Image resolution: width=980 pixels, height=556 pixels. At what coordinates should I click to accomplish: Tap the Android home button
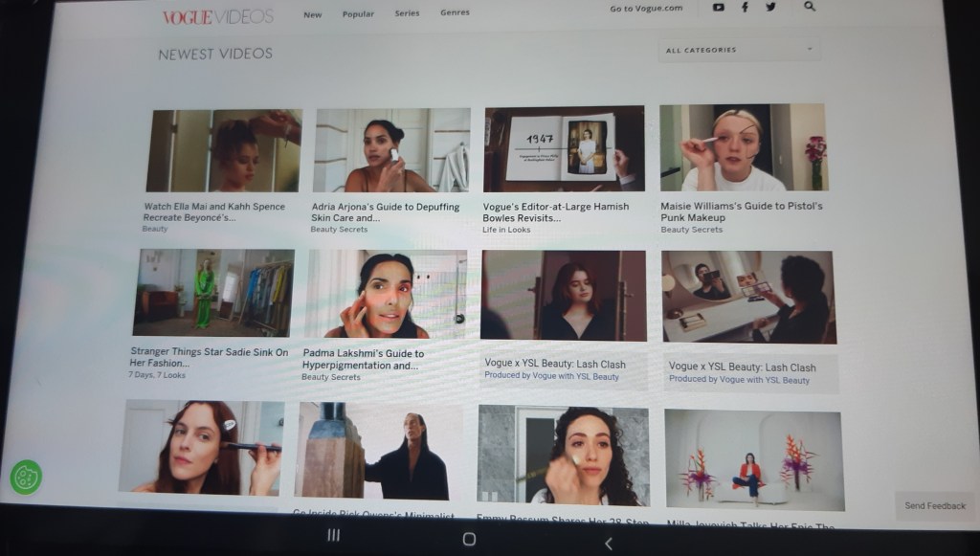coord(469,539)
